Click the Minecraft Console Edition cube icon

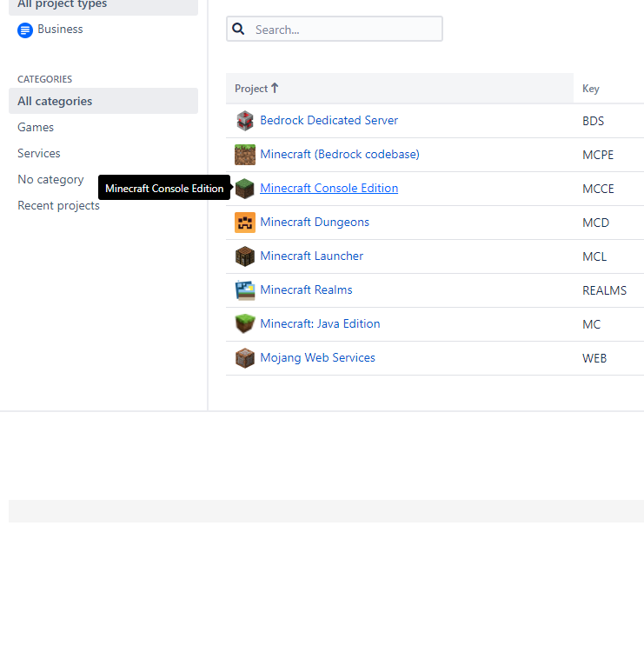pos(245,189)
